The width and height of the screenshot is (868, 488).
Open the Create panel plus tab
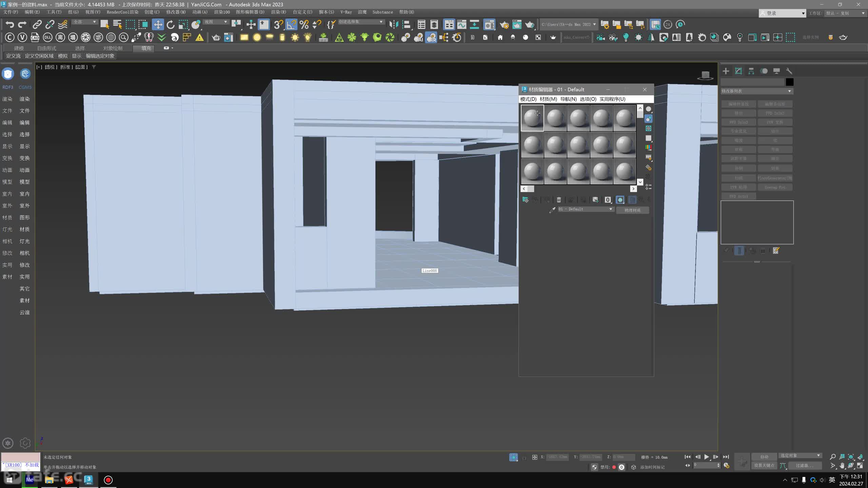click(x=726, y=71)
